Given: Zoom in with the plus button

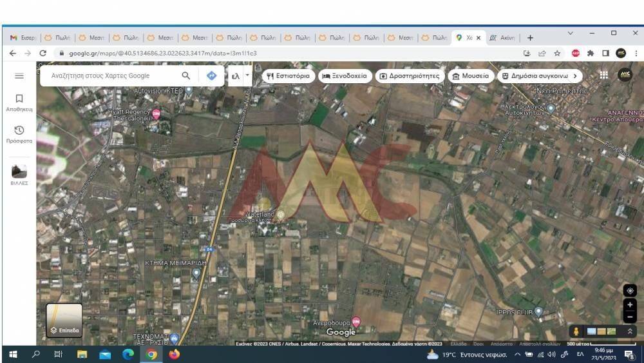Looking at the screenshot, I should pos(630,305).
